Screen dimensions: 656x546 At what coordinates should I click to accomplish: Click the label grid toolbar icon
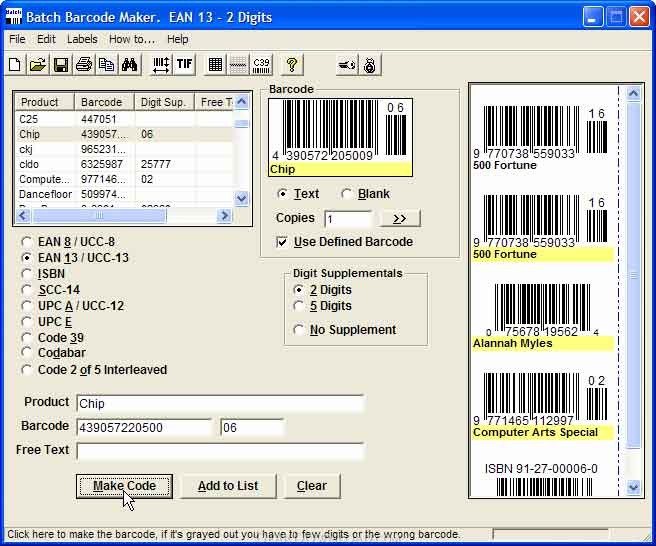coord(215,65)
